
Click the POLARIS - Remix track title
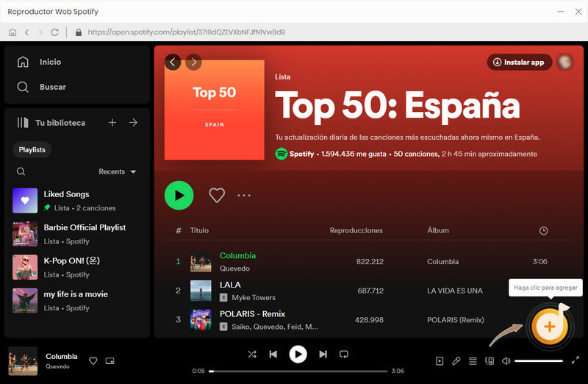[252, 314]
